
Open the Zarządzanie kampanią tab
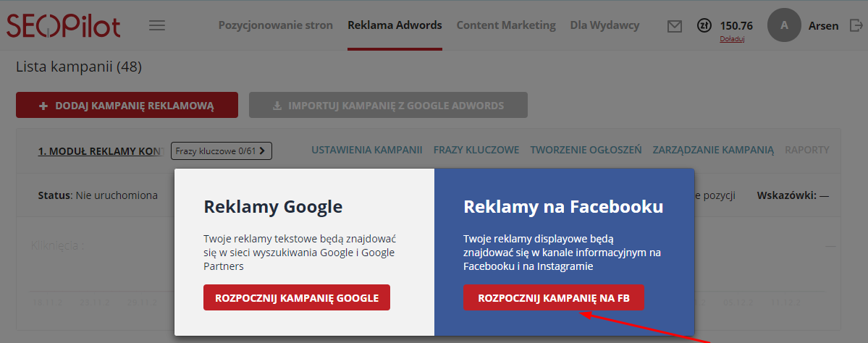[713, 151]
